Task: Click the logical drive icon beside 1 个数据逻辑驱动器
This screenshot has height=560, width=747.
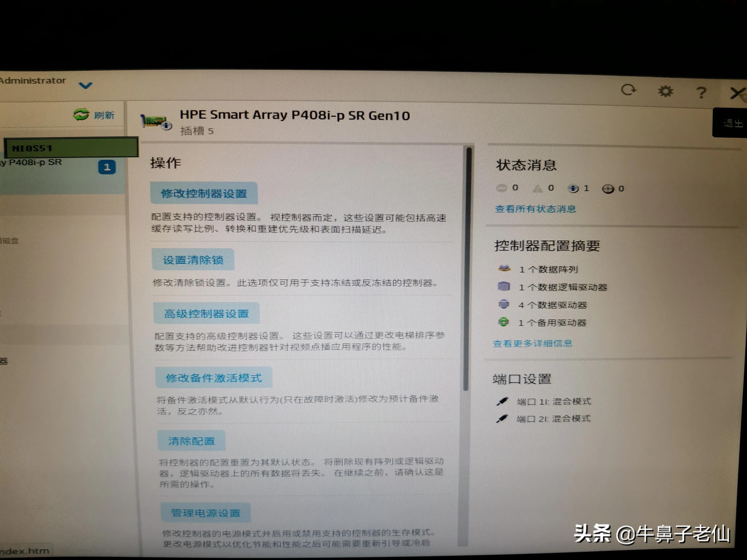Action: click(x=504, y=287)
